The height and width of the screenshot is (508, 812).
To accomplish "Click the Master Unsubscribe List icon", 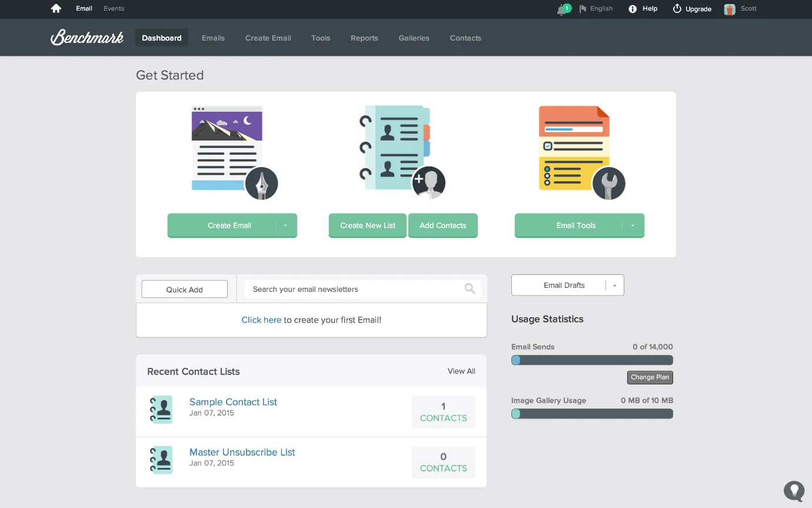I will 161,460.
